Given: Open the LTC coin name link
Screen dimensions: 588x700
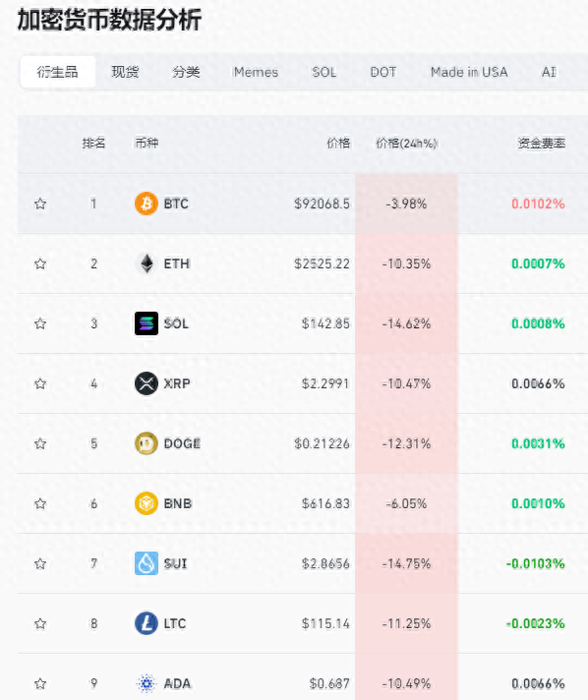Looking at the screenshot, I should [175, 623].
